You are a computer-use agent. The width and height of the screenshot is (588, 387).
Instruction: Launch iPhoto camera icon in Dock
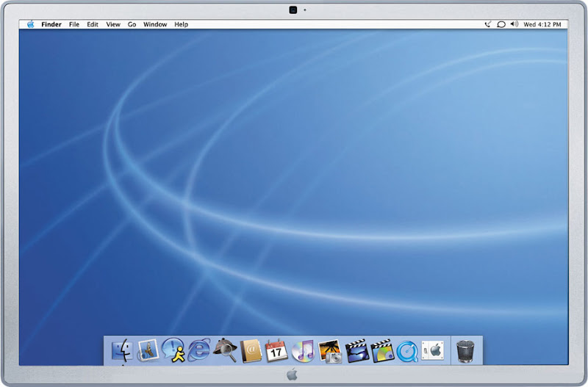coord(329,352)
